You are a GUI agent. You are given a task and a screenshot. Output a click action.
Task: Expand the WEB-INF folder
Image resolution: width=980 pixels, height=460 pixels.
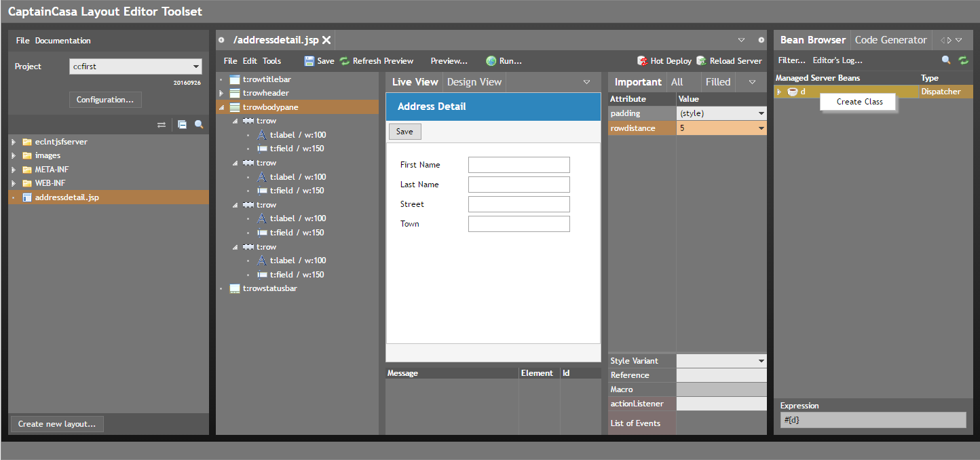14,183
